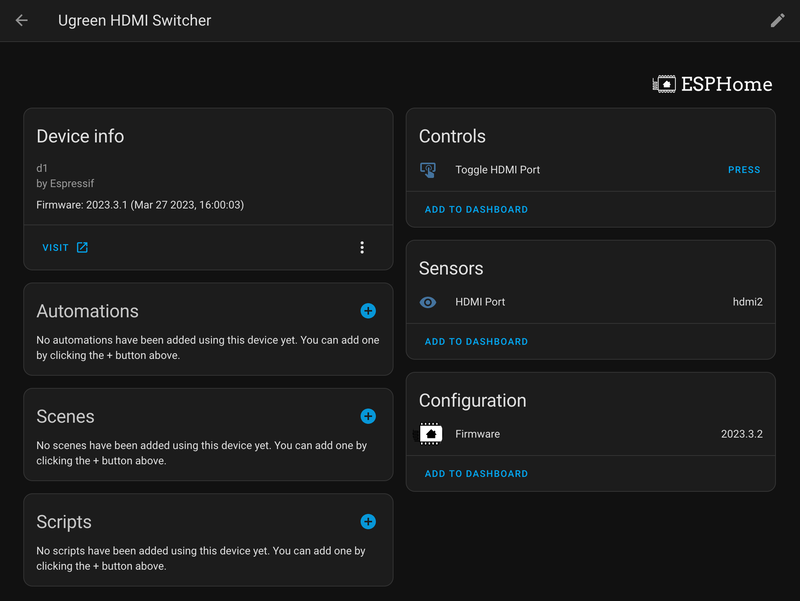The image size is (800, 601).
Task: Add Controls to dashboard
Action: coord(476,210)
